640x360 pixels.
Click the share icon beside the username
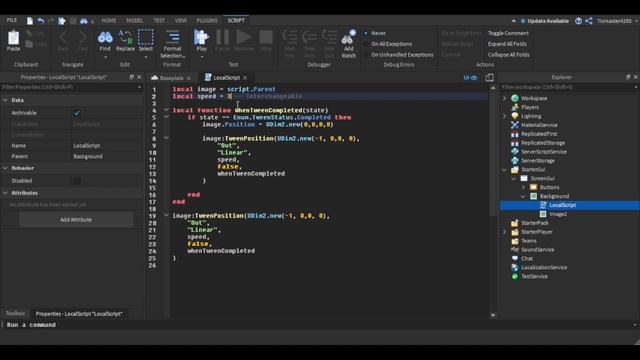point(589,21)
